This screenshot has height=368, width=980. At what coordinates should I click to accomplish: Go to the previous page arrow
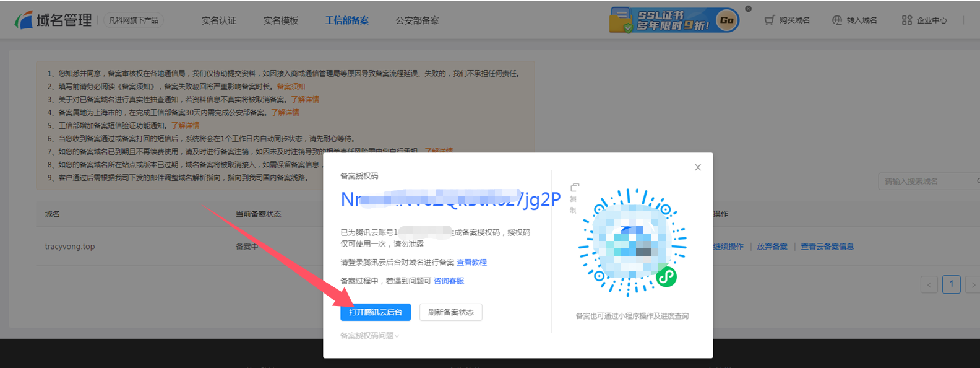(929, 284)
